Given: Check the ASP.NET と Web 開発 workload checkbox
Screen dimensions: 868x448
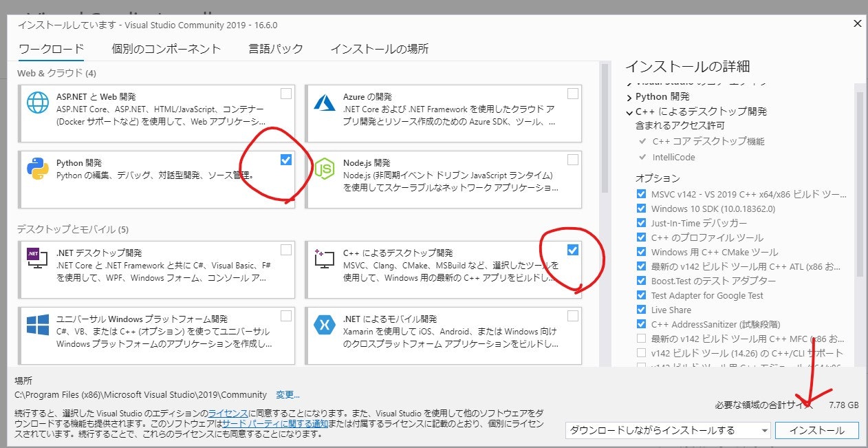Looking at the screenshot, I should [x=286, y=94].
